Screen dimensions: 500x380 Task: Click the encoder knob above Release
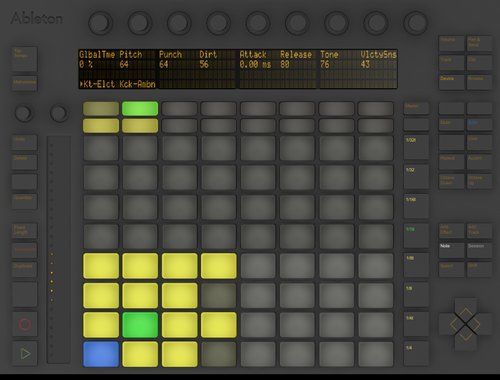tap(297, 23)
